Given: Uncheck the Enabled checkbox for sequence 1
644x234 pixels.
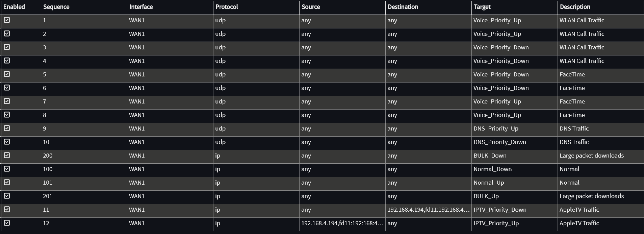Looking at the screenshot, I should tap(7, 20).
